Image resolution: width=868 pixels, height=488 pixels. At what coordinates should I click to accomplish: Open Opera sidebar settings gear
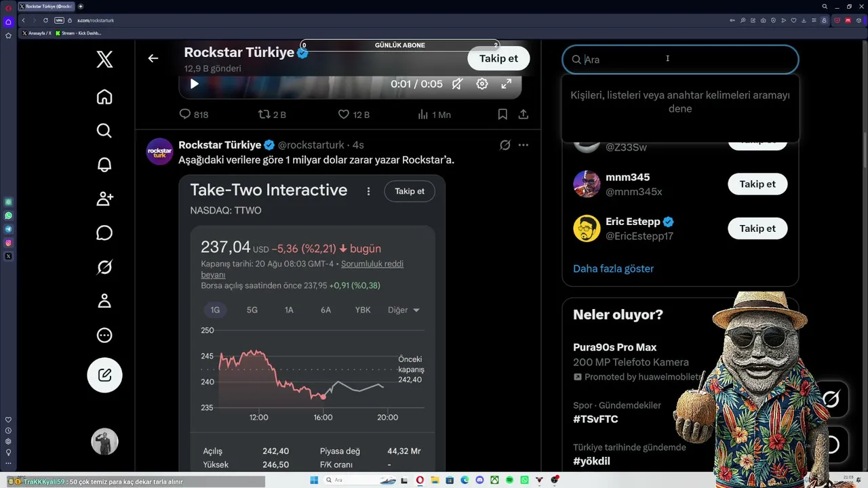[8, 441]
